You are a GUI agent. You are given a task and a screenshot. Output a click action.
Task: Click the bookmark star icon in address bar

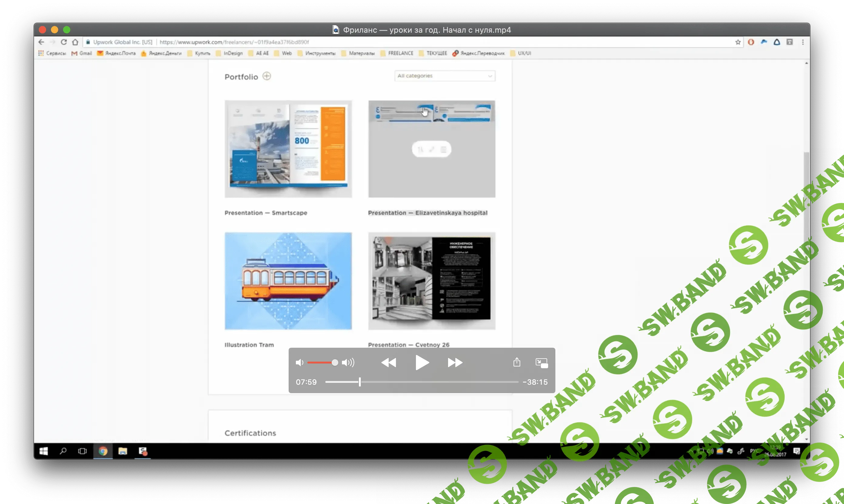(738, 42)
